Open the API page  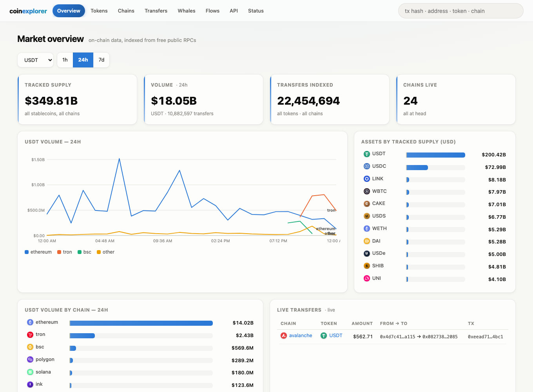pyautogui.click(x=234, y=11)
